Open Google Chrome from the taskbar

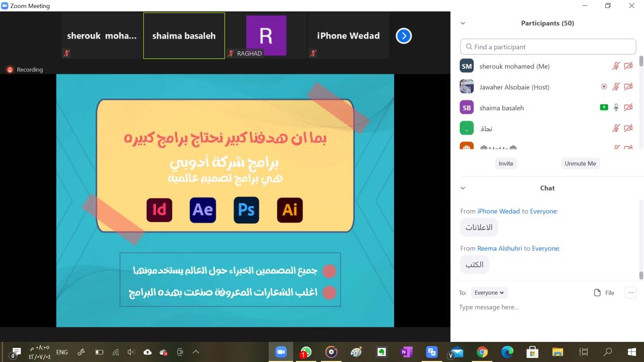click(482, 352)
